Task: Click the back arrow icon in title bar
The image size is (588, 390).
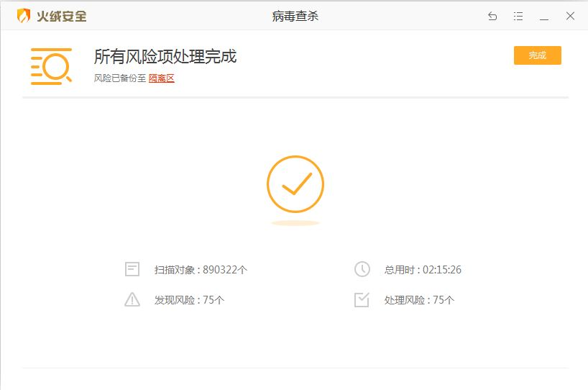Action: point(492,16)
